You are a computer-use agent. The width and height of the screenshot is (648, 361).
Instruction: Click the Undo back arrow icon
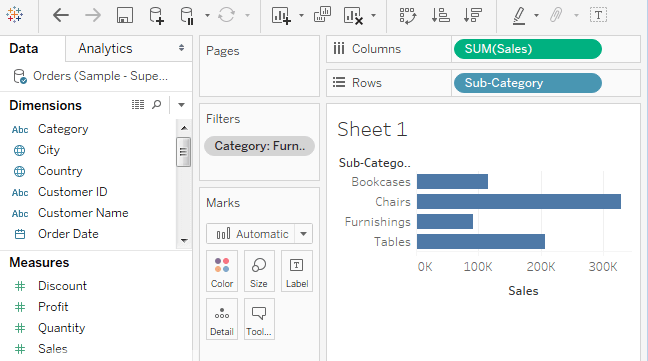pyautogui.click(x=61, y=15)
